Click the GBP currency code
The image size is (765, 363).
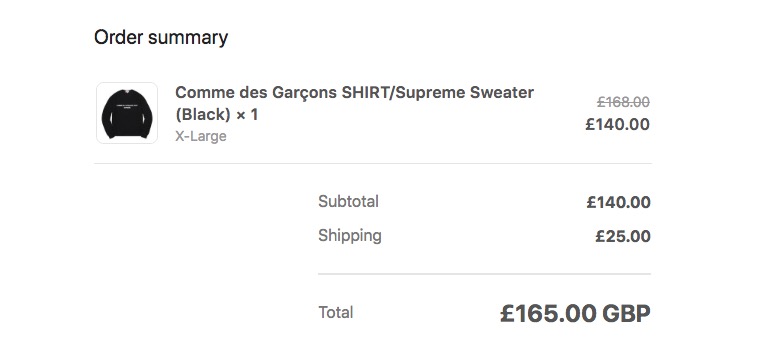626,313
